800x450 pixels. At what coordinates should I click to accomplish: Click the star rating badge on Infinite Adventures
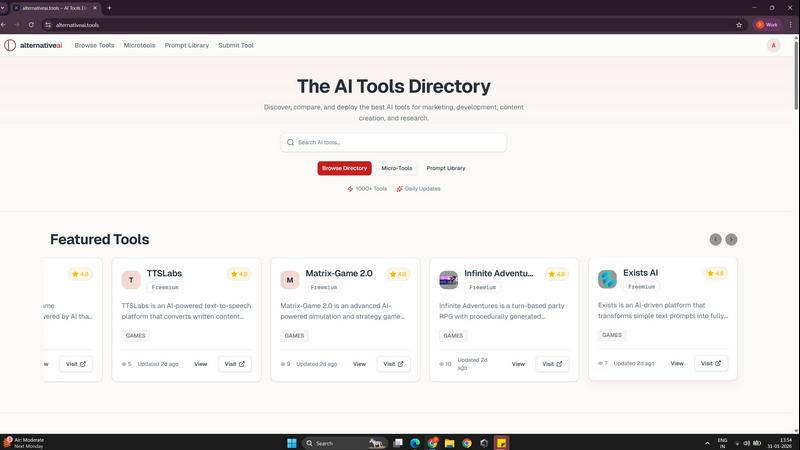click(x=557, y=274)
